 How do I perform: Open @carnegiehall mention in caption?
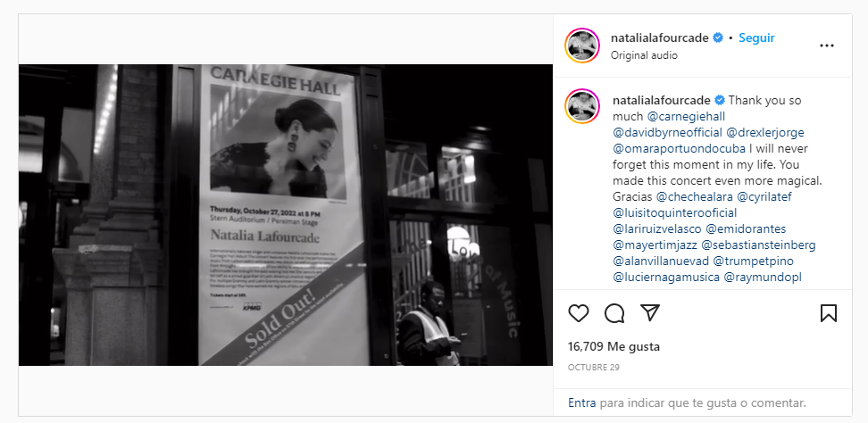686,117
